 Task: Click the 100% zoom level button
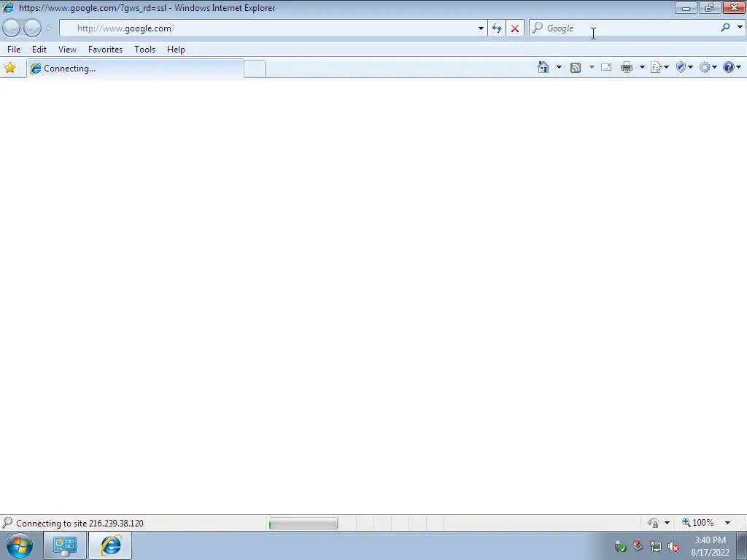pos(698,523)
